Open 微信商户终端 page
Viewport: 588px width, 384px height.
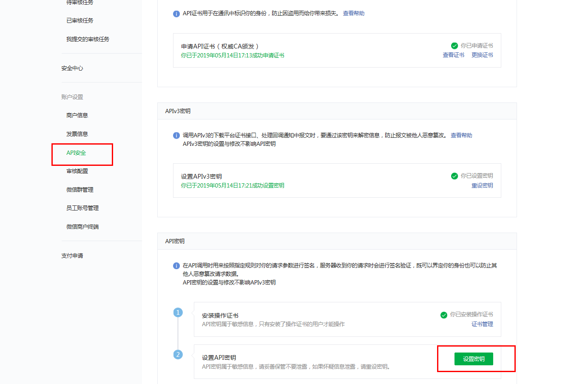(82, 227)
